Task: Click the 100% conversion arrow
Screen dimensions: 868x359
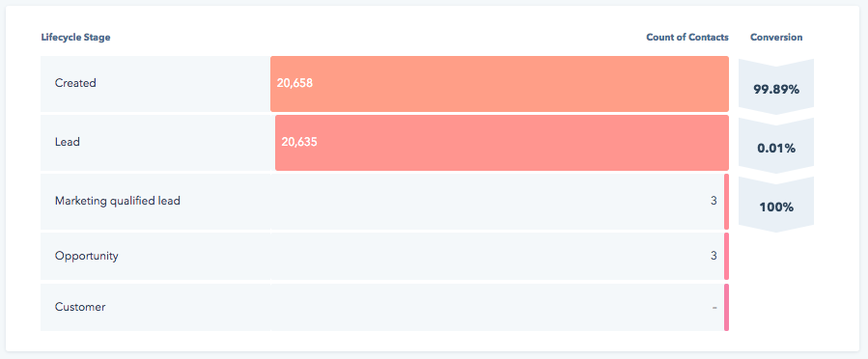Action: [x=776, y=205]
